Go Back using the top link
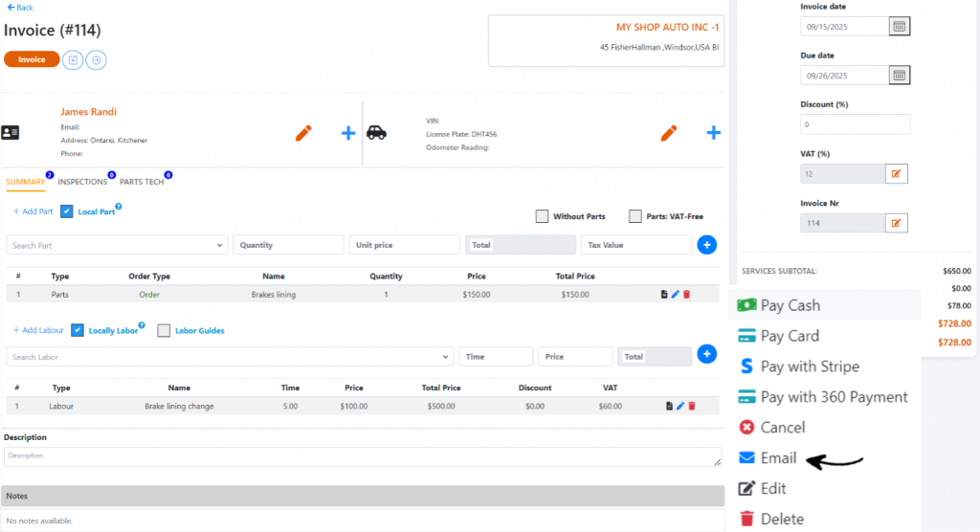Viewport: 980px width, 532px height. 20,8
